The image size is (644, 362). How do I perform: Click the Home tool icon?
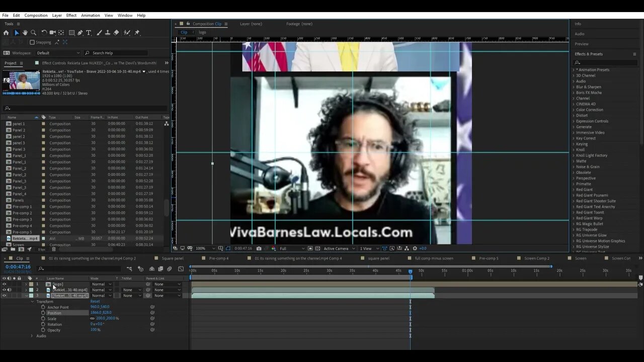[x=6, y=33]
